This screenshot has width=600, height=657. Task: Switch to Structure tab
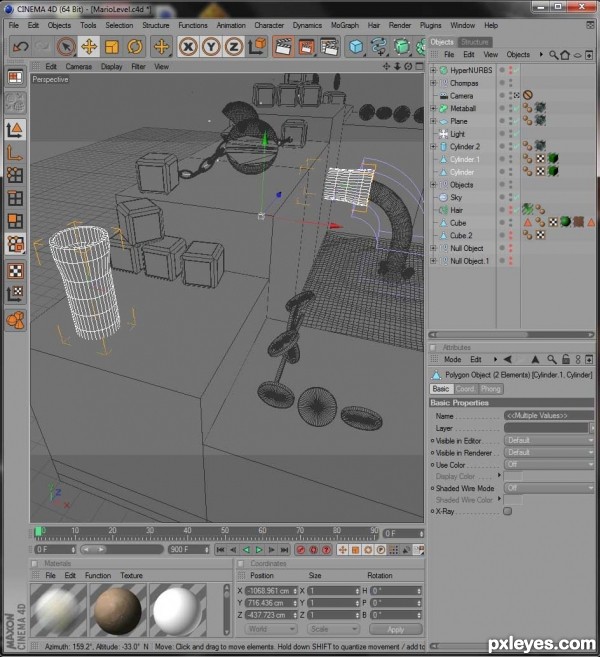click(x=475, y=42)
